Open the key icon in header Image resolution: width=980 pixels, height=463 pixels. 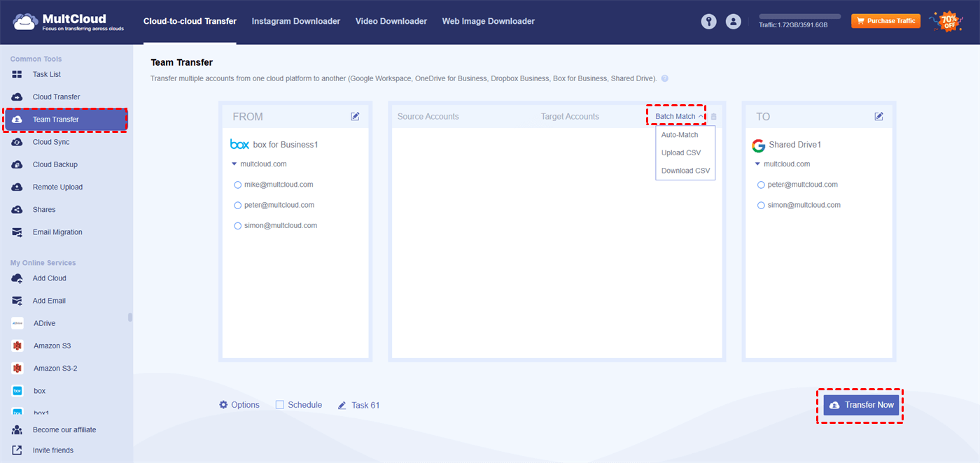point(709,22)
